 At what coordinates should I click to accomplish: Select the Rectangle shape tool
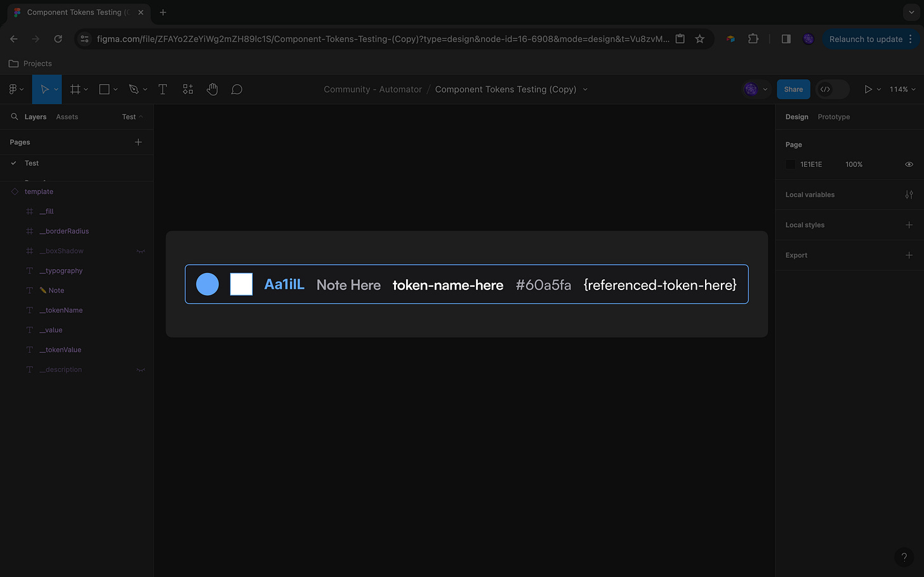[x=105, y=90]
